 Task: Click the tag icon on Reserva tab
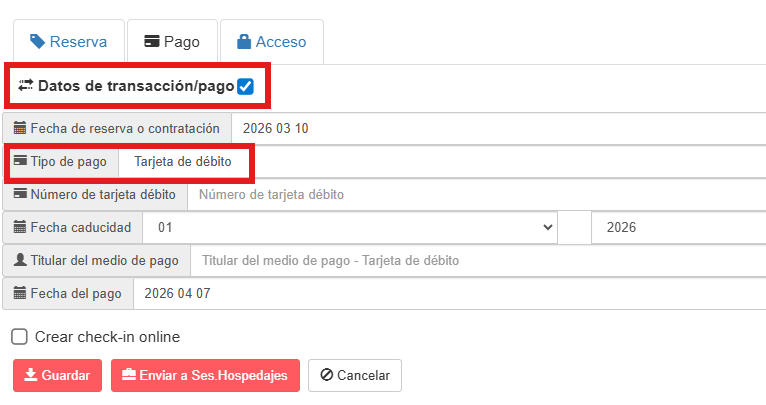38,42
